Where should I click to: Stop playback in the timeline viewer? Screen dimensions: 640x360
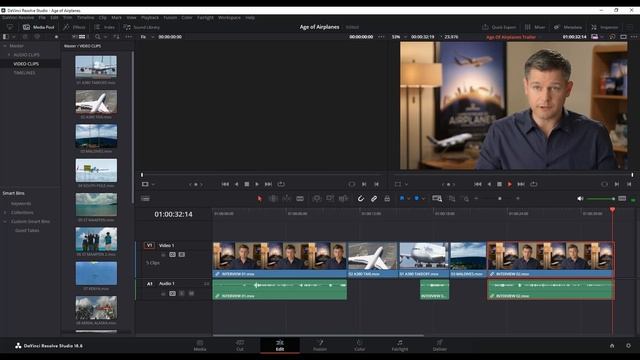click(499, 184)
